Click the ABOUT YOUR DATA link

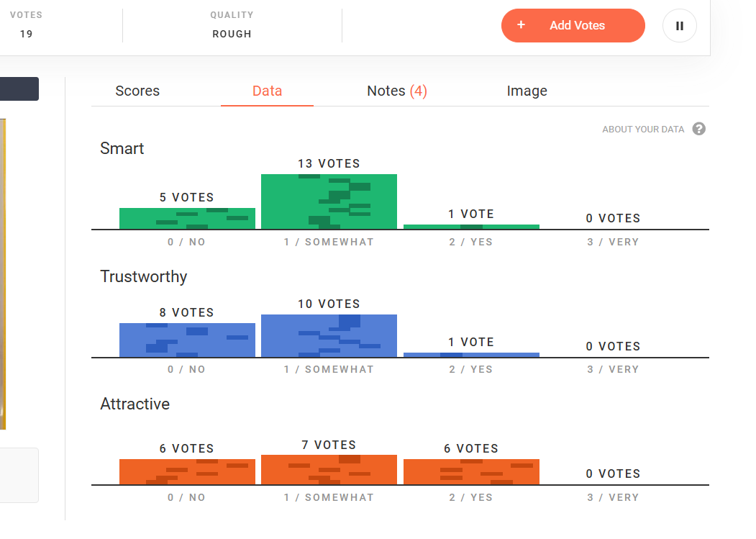click(642, 130)
